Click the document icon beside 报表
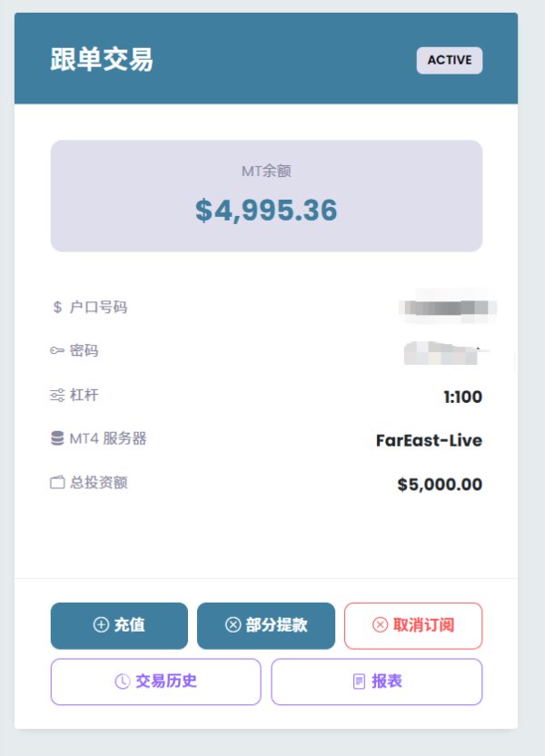Viewport: 545px width, 756px height. (360, 682)
